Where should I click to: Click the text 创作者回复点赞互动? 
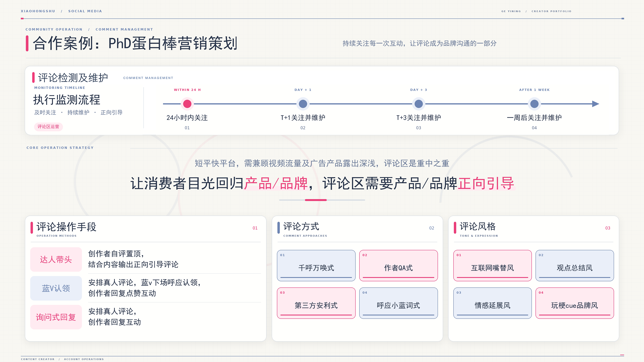(x=122, y=293)
